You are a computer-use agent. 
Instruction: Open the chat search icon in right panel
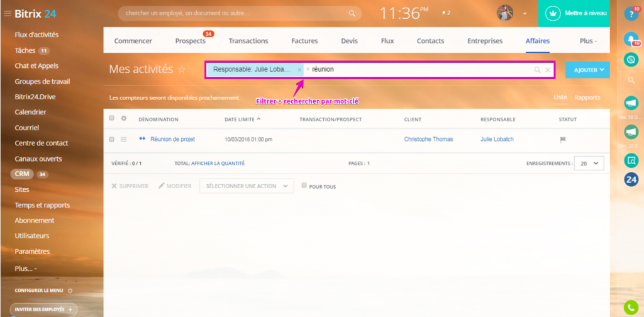pyautogui.click(x=631, y=160)
